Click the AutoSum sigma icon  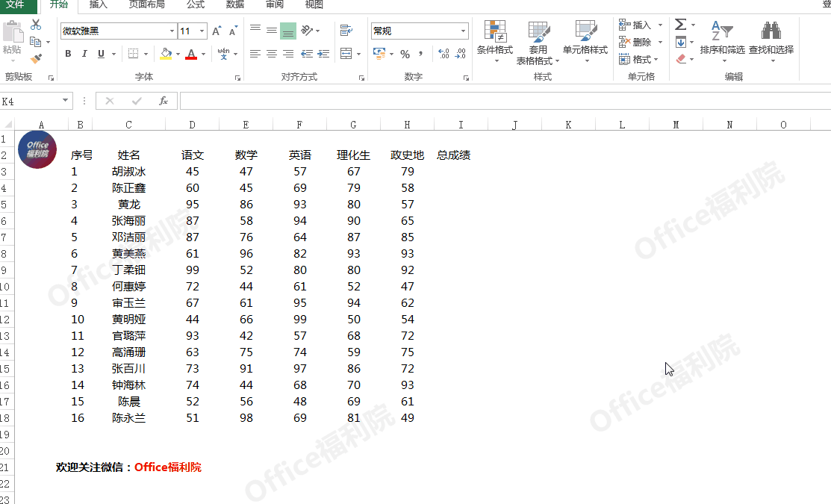(680, 25)
